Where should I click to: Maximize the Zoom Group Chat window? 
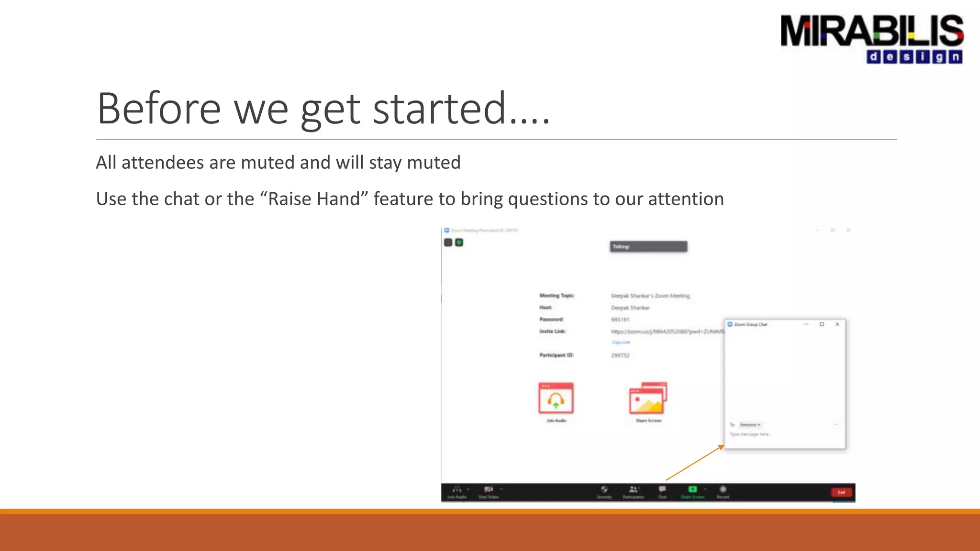[x=822, y=324]
